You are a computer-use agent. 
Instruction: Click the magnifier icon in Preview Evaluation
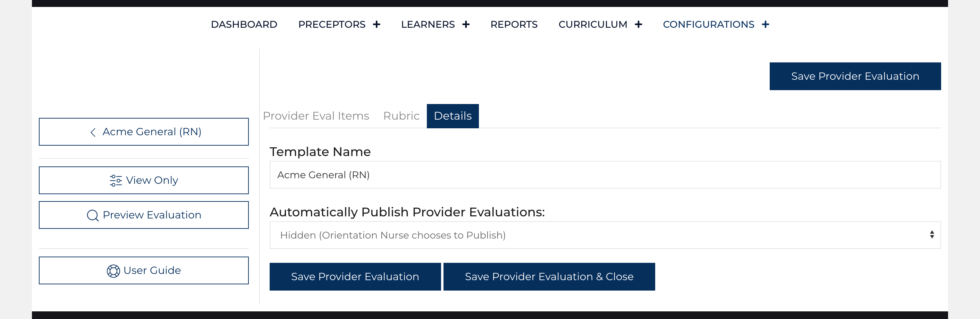pyautogui.click(x=92, y=215)
